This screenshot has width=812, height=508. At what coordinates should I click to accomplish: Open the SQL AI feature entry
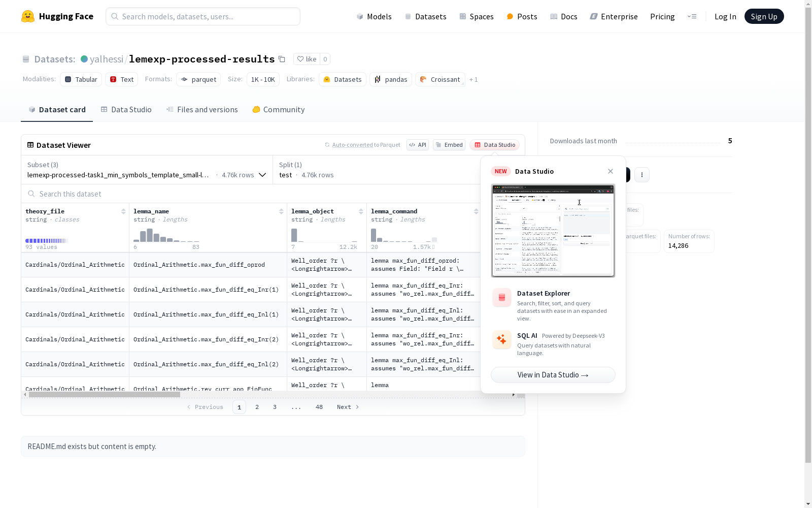tap(553, 343)
